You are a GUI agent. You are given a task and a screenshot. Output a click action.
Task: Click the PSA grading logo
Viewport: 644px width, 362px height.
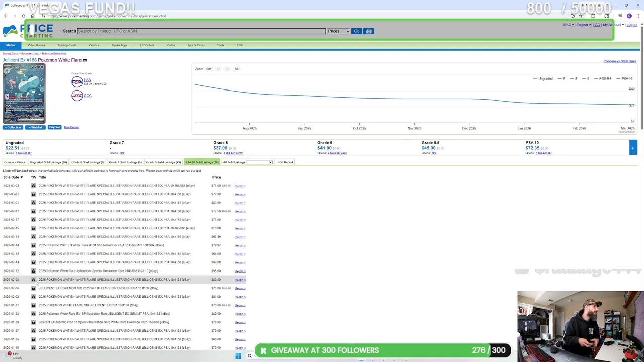coord(77,82)
